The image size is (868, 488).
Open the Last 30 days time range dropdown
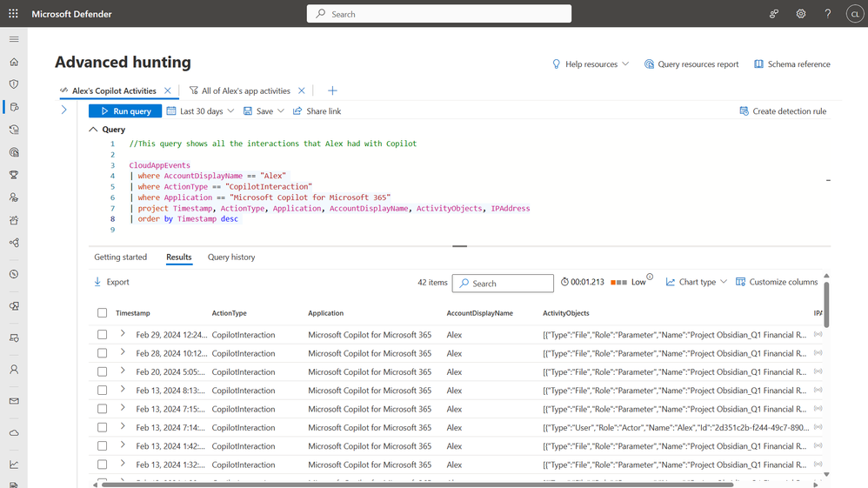coord(201,111)
